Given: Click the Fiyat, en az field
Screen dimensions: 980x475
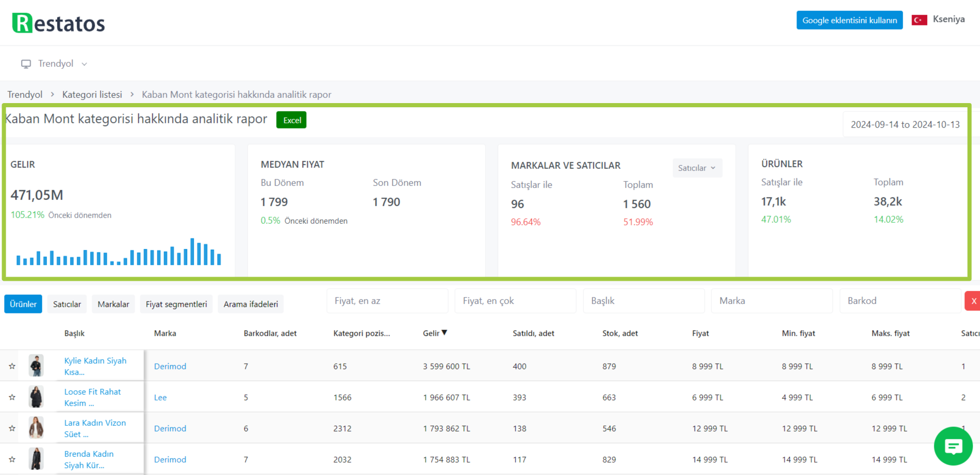Looking at the screenshot, I should click(x=387, y=301).
